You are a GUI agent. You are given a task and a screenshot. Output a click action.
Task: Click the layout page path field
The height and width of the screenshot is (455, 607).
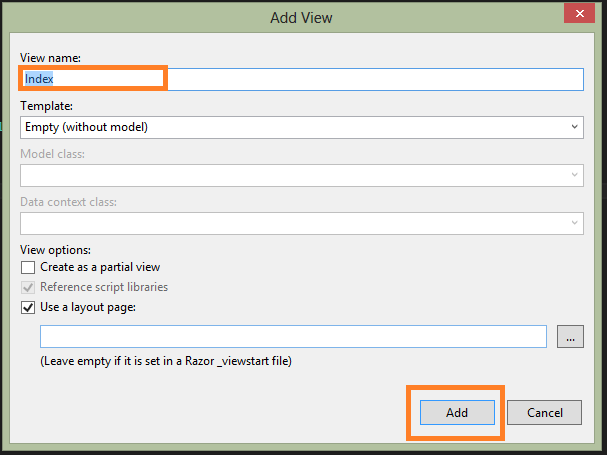tap(292, 337)
